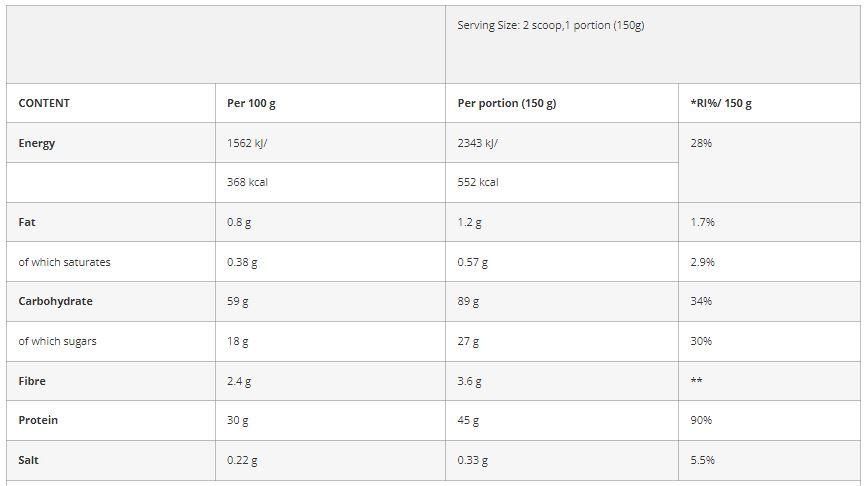Click the Protein row label
The image size is (867, 486).
click(38, 420)
